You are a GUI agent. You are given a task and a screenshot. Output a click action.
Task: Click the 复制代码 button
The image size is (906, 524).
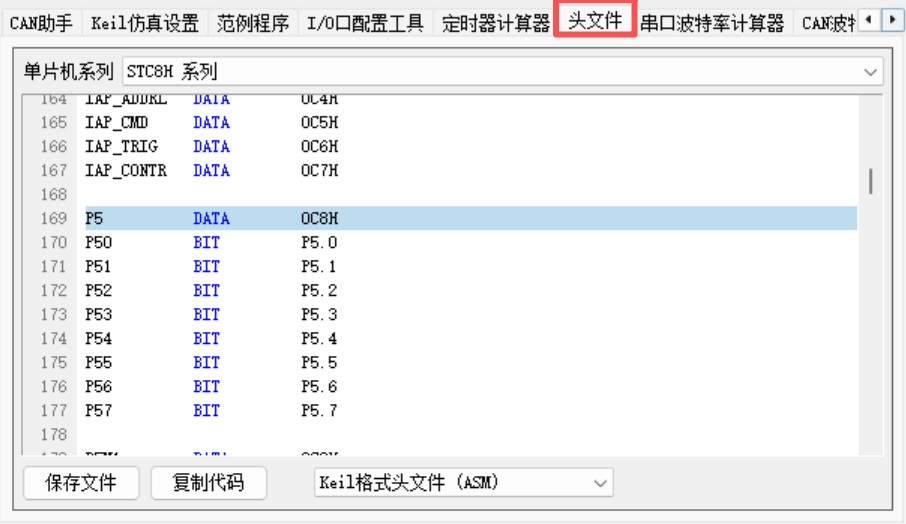[x=208, y=482]
